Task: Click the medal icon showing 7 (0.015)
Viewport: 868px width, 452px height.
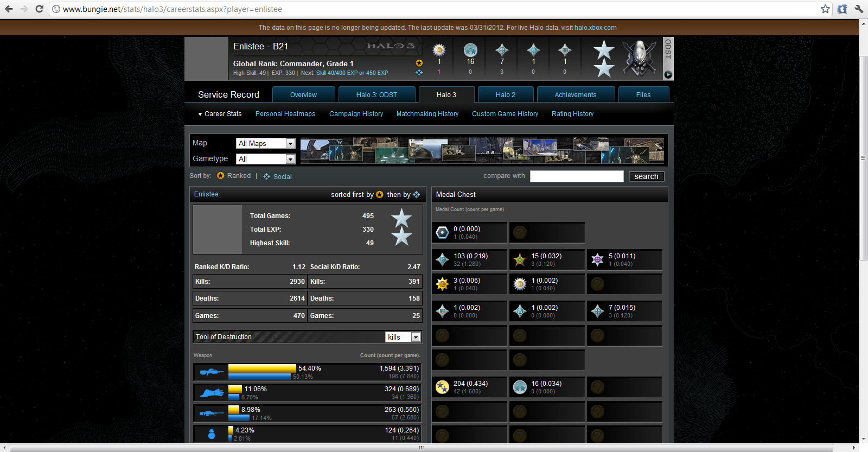Action: pos(597,311)
